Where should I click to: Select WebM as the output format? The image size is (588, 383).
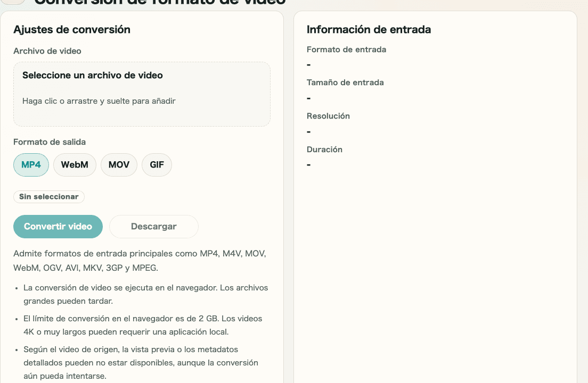coord(75,165)
